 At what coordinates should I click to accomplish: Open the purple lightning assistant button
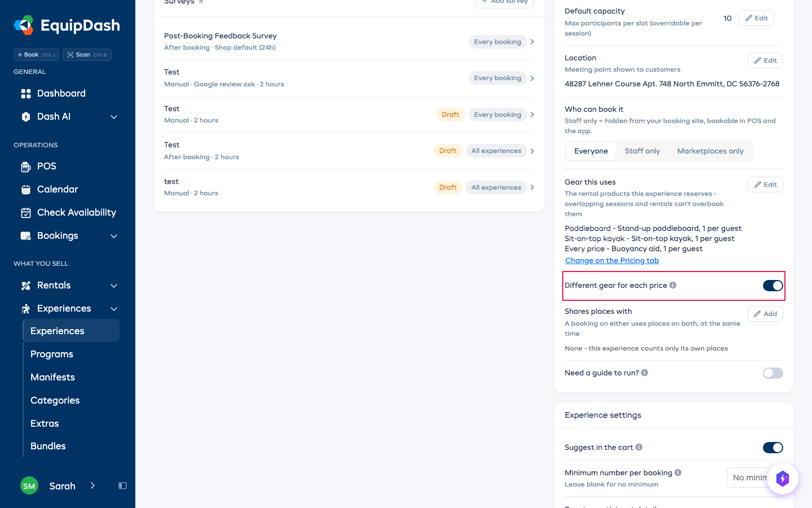point(783,479)
